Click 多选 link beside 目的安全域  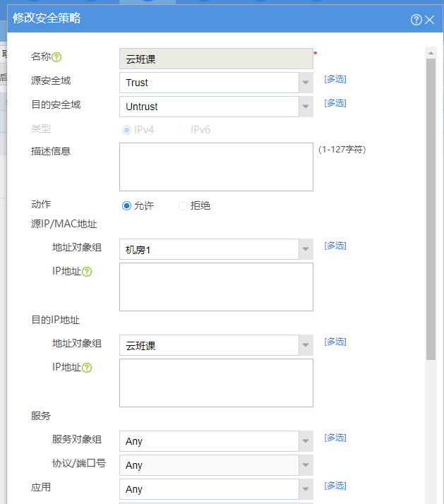click(x=335, y=103)
